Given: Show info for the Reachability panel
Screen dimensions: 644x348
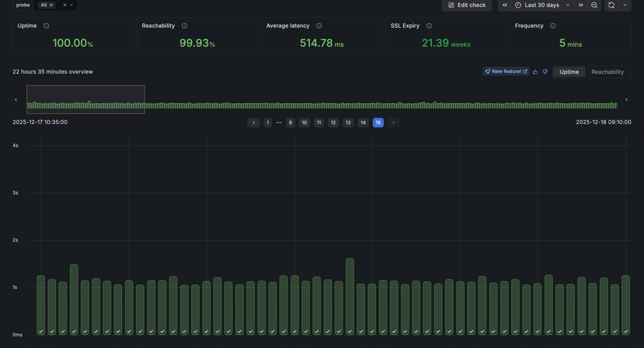Looking at the screenshot, I should coord(184,26).
